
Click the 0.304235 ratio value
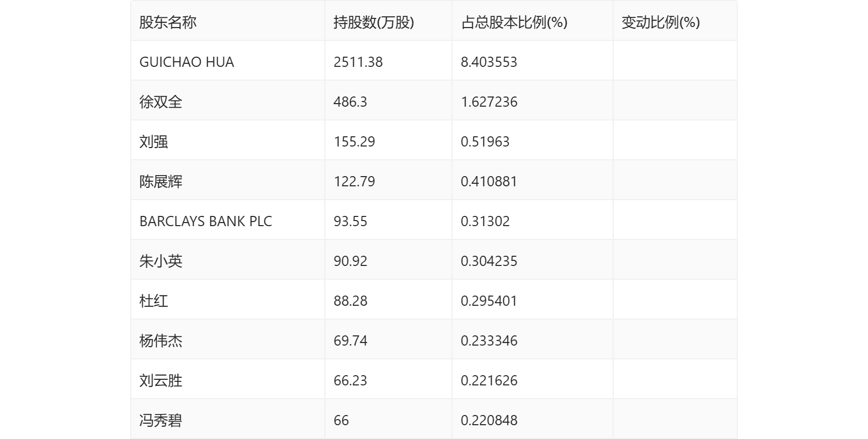pos(489,261)
